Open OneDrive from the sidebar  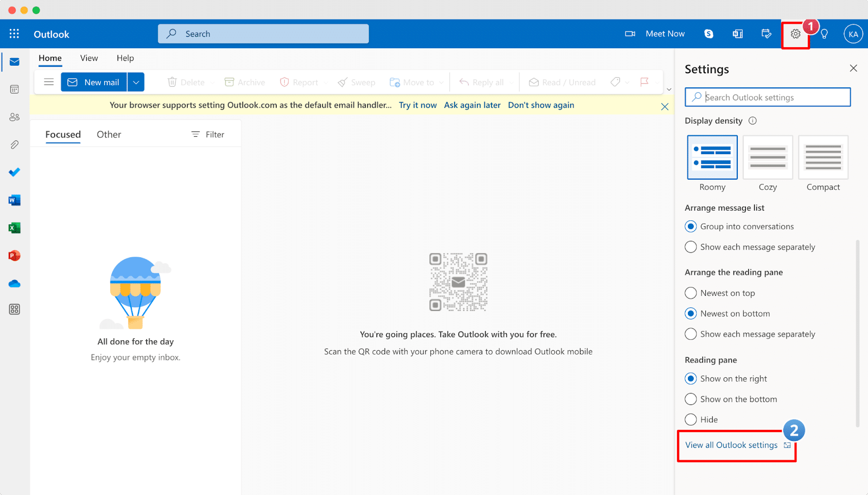click(14, 283)
